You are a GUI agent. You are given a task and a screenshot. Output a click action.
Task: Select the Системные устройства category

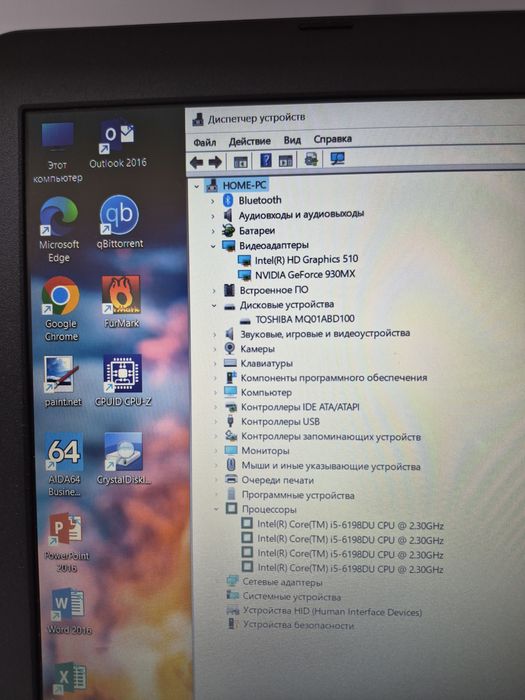click(292, 597)
